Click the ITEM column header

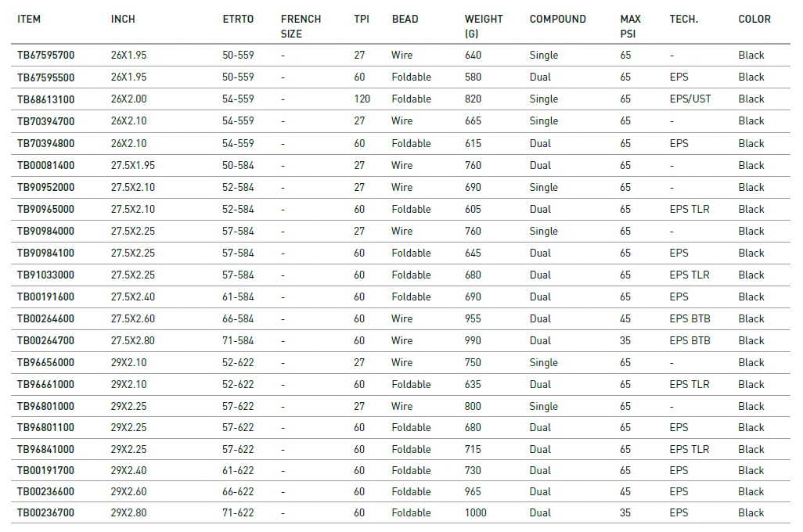(x=29, y=19)
